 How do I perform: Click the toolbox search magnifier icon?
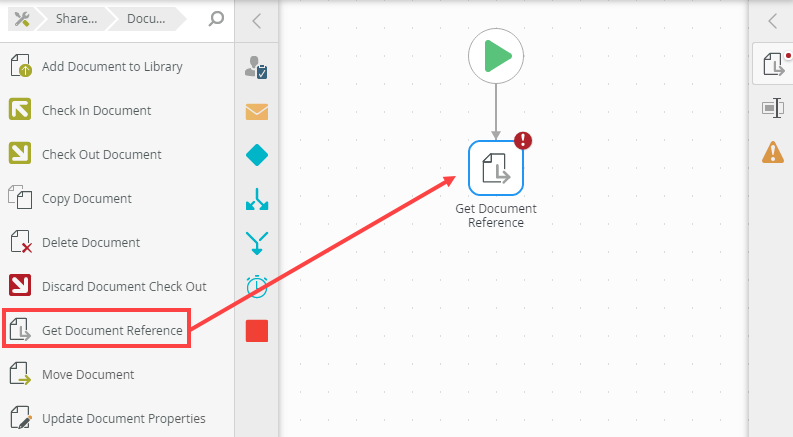216,19
